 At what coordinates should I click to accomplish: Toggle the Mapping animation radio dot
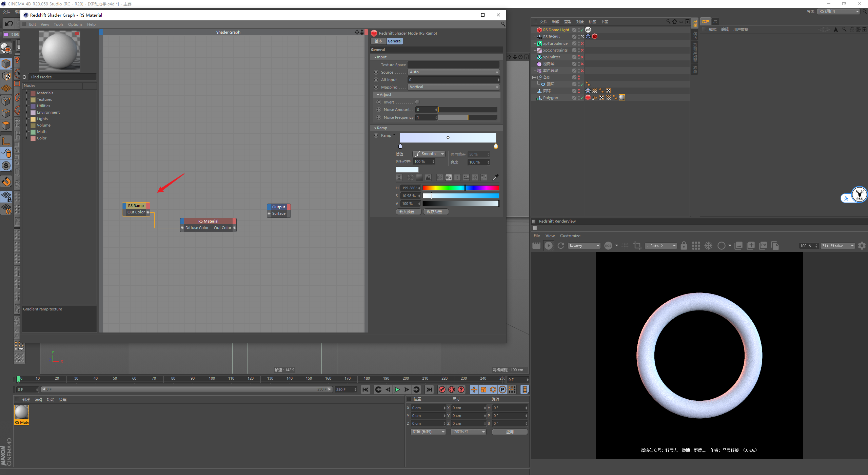click(x=376, y=87)
